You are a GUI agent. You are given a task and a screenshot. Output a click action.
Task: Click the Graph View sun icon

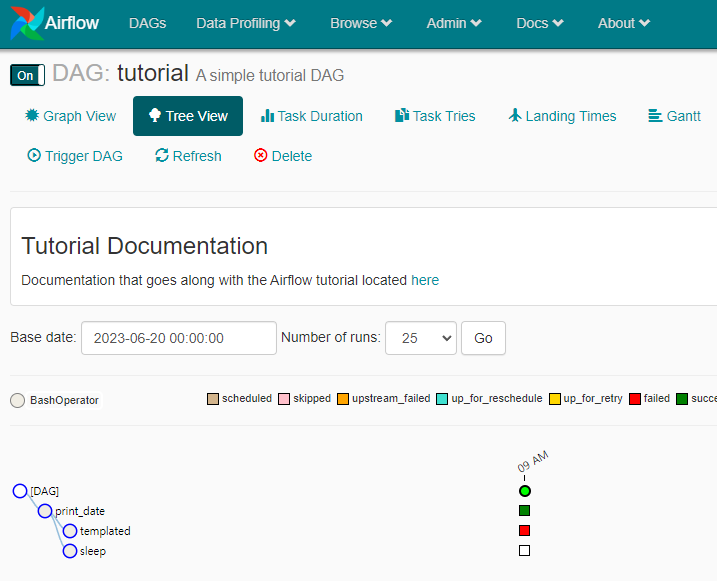click(32, 115)
